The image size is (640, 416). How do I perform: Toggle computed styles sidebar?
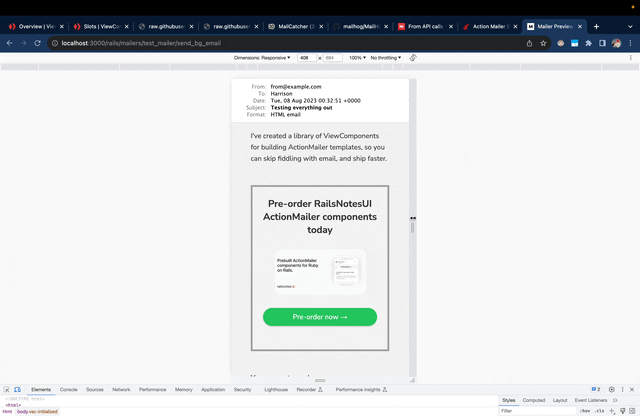632,411
